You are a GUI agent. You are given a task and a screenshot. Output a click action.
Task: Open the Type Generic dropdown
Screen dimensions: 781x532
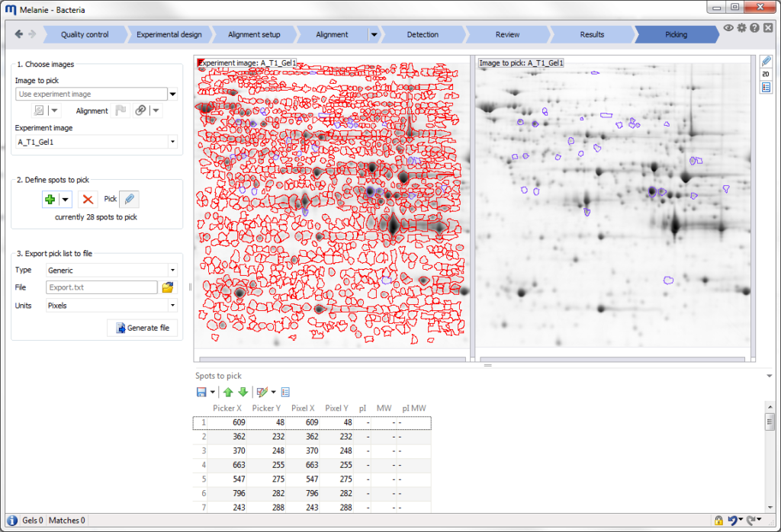[x=173, y=271]
